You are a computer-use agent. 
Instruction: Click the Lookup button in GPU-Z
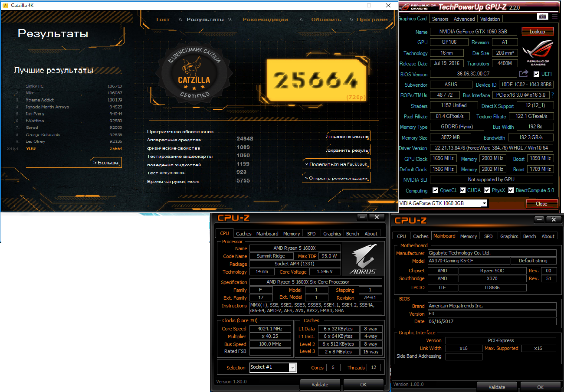537,32
